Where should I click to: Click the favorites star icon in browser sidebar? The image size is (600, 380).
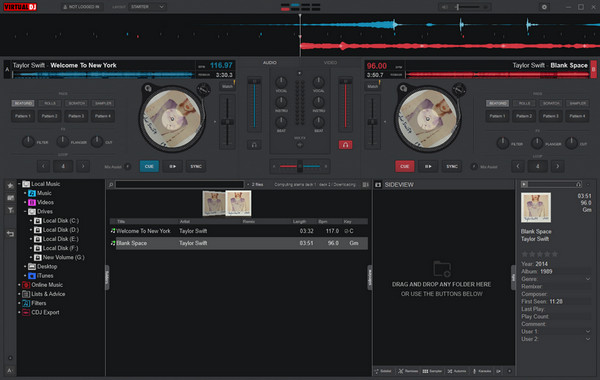coord(10,186)
